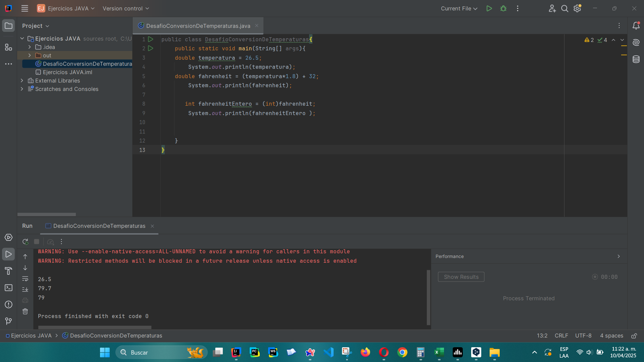This screenshot has height=362, width=644.
Task: Run main method from gutter line 2
Action: (x=151, y=48)
